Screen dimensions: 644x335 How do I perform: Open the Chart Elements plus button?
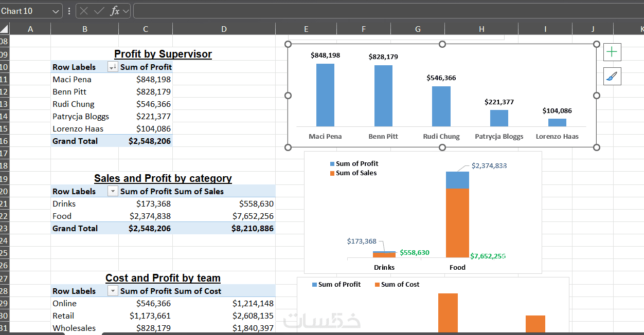[x=612, y=52]
